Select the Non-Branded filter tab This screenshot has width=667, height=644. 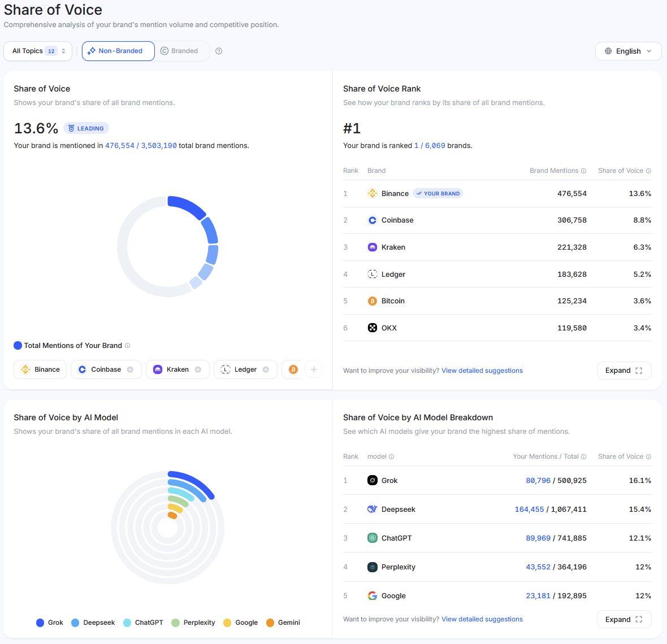tap(118, 51)
